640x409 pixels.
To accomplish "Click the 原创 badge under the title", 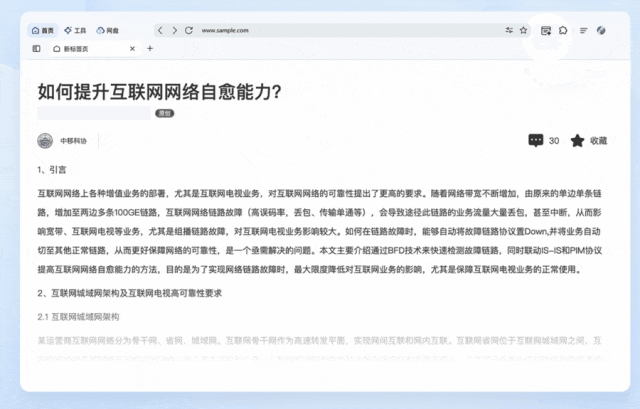I will pyautogui.click(x=164, y=113).
